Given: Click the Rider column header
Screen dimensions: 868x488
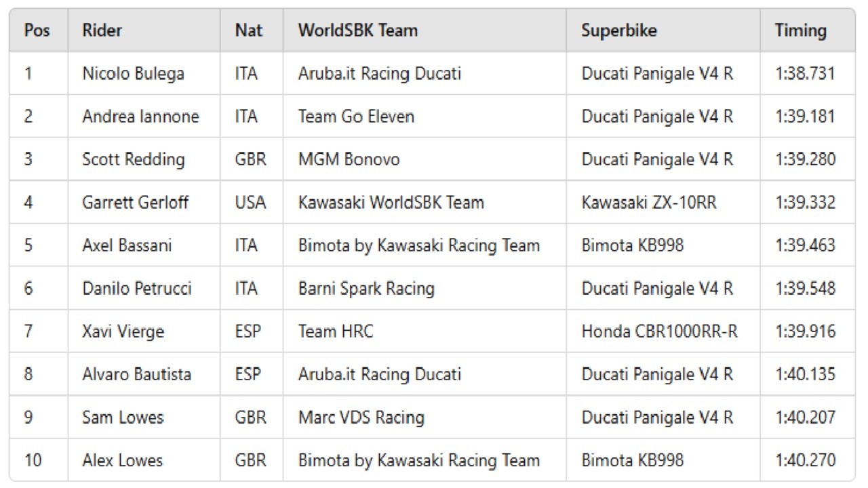Looking at the screenshot, I should point(102,30).
